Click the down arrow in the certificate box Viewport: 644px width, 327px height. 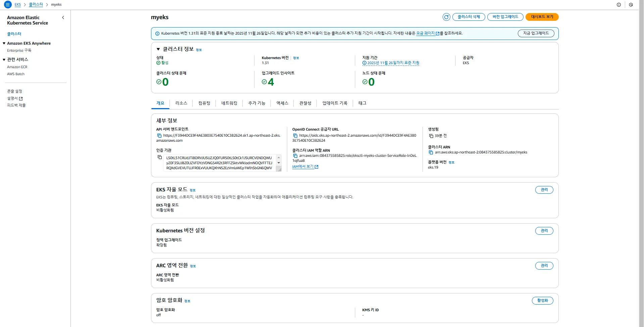(x=279, y=163)
